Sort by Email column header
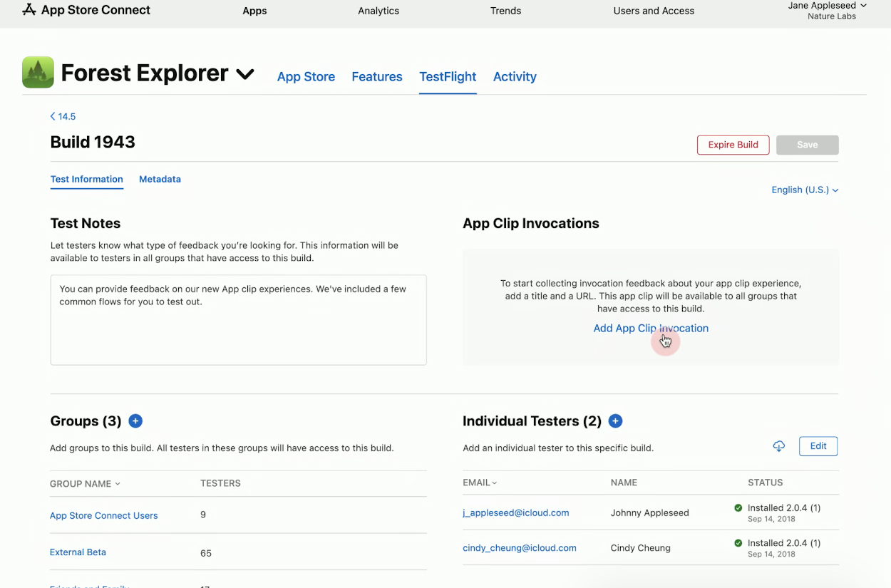 (x=480, y=483)
